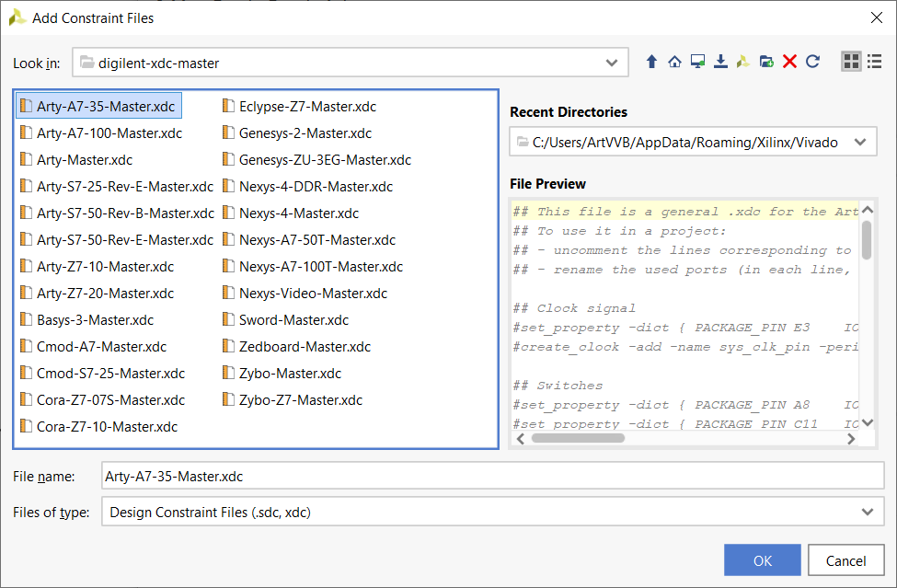The height and width of the screenshot is (588, 897).
Task: Select Sword-Master.xdc file
Action: [286, 319]
